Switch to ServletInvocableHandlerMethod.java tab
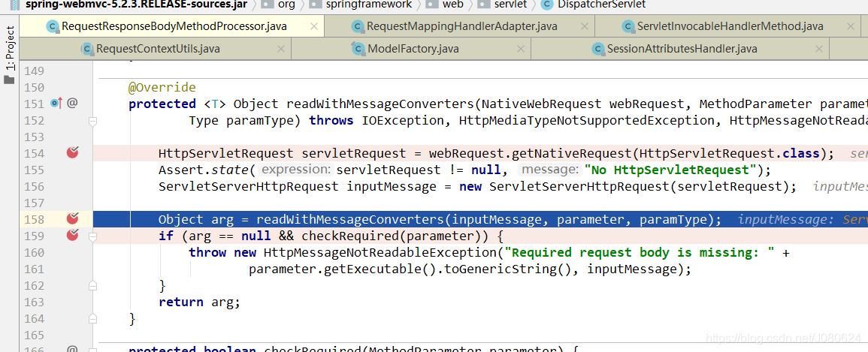 click(x=730, y=26)
